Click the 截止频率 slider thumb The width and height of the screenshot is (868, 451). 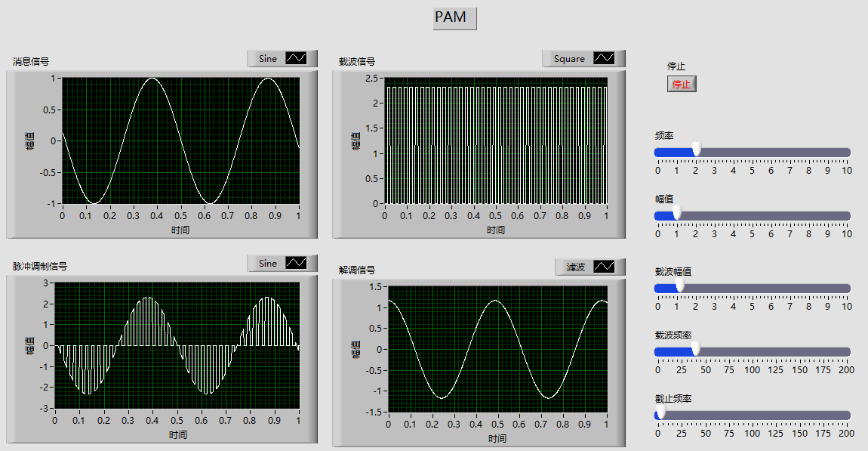[660, 412]
